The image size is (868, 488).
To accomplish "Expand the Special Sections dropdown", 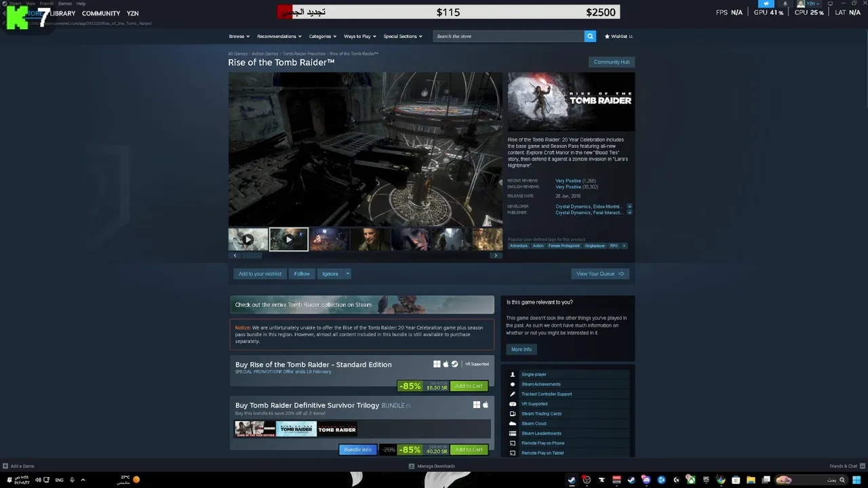I will tap(403, 36).
